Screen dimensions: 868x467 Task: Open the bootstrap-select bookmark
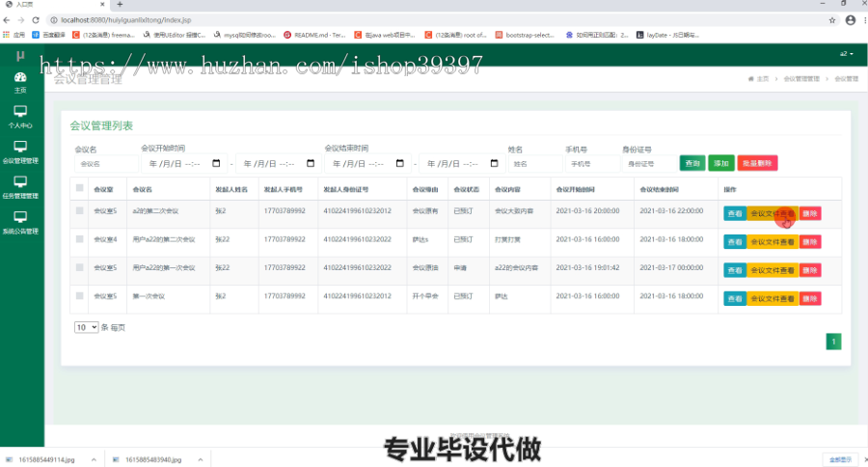pyautogui.click(x=525, y=35)
